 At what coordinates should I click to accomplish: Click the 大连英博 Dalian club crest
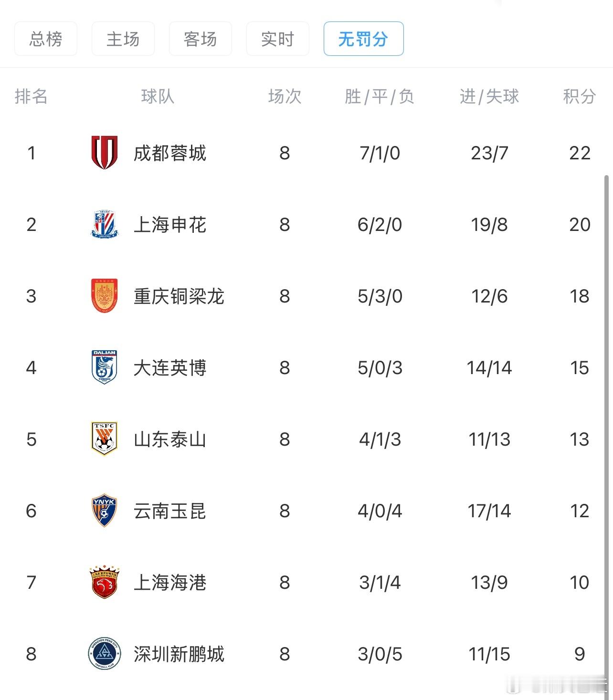coord(104,368)
